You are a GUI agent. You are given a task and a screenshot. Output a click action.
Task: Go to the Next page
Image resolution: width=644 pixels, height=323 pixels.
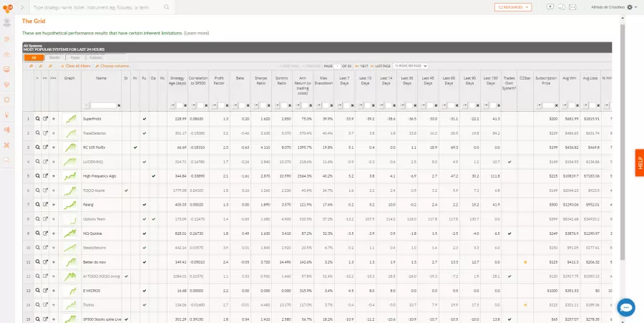(362, 66)
